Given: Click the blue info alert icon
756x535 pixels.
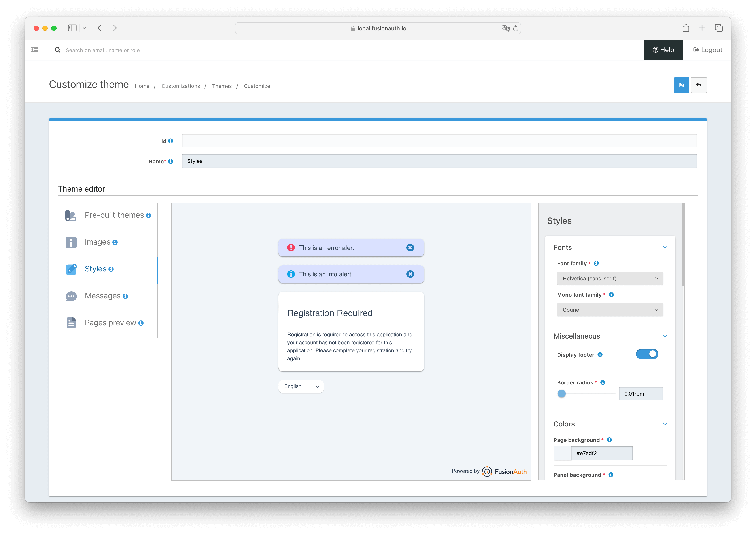Looking at the screenshot, I should tap(291, 274).
